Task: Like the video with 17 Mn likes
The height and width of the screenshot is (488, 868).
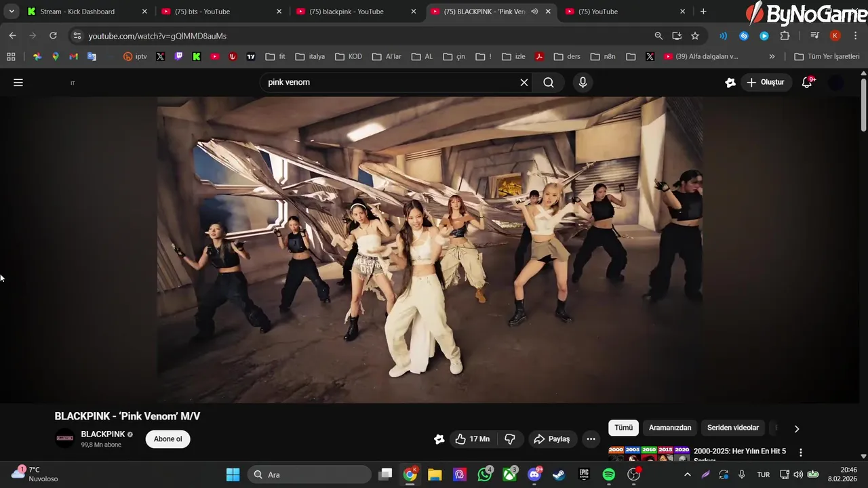Action: point(473,439)
